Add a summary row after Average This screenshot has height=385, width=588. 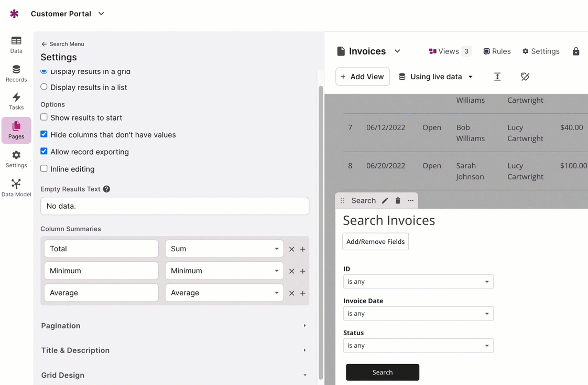point(303,293)
